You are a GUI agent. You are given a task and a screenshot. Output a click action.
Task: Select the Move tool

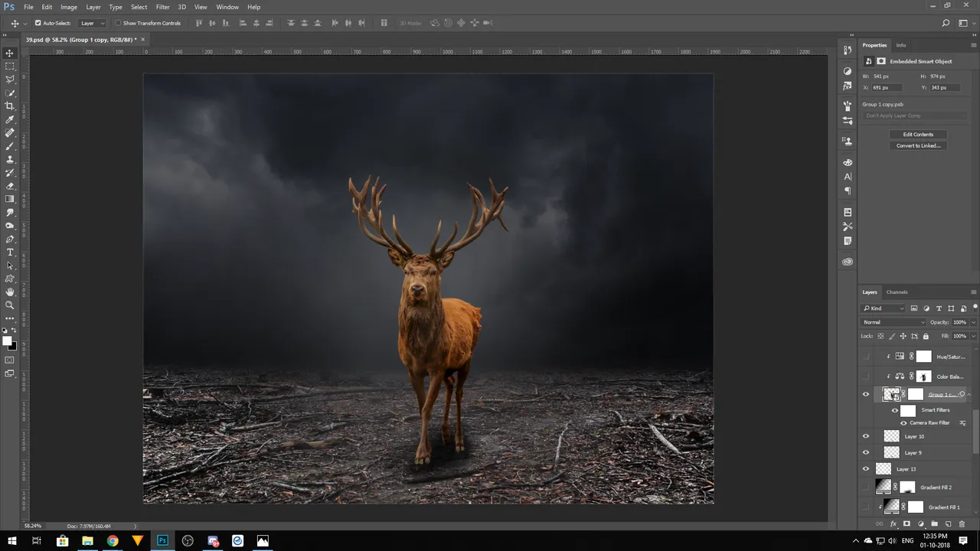[10, 53]
